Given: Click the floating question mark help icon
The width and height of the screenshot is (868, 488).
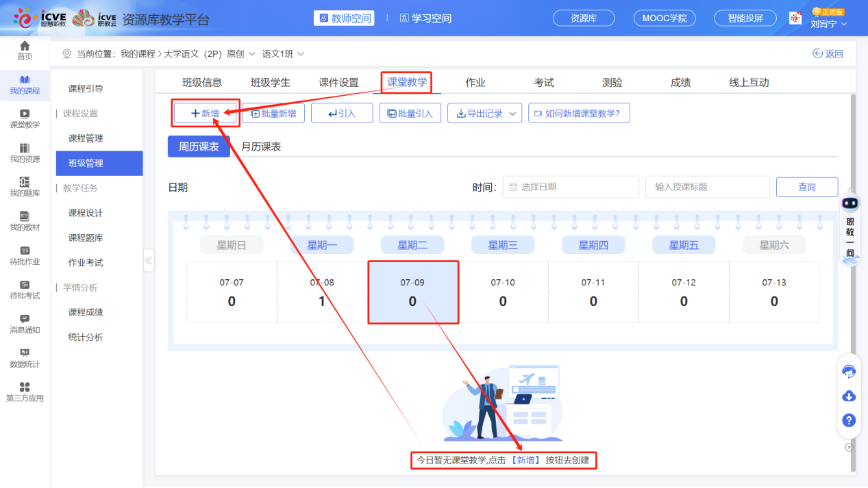Looking at the screenshot, I should coord(849,420).
